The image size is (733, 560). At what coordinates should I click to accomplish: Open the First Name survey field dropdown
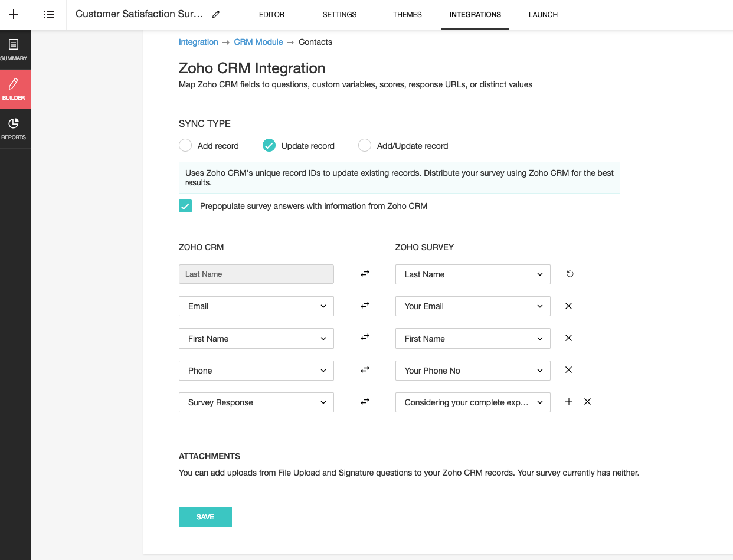click(x=473, y=339)
